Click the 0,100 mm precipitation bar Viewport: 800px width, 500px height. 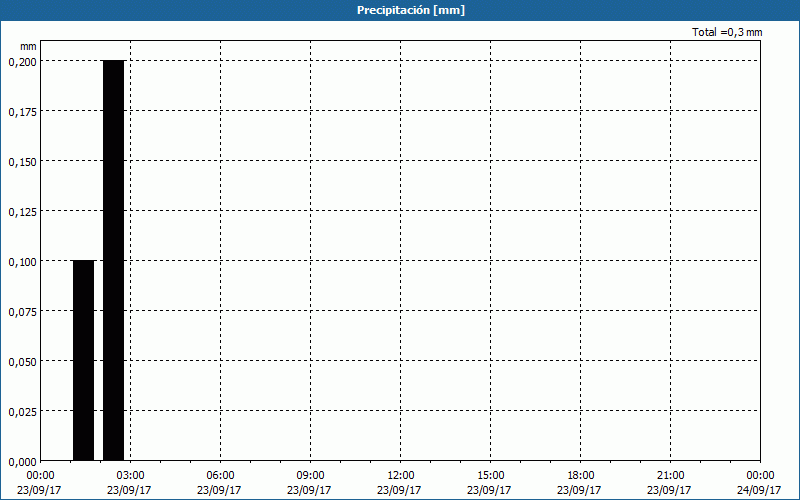[84, 361]
